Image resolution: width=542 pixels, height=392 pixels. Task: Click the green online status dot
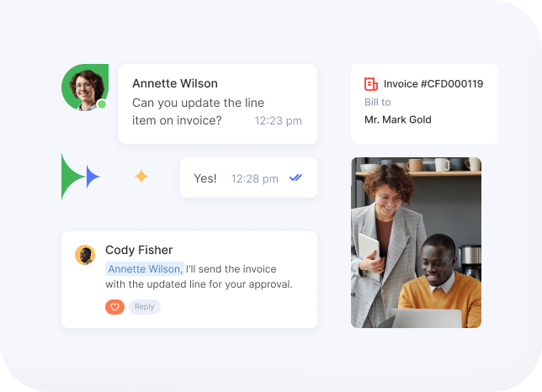[x=102, y=104]
